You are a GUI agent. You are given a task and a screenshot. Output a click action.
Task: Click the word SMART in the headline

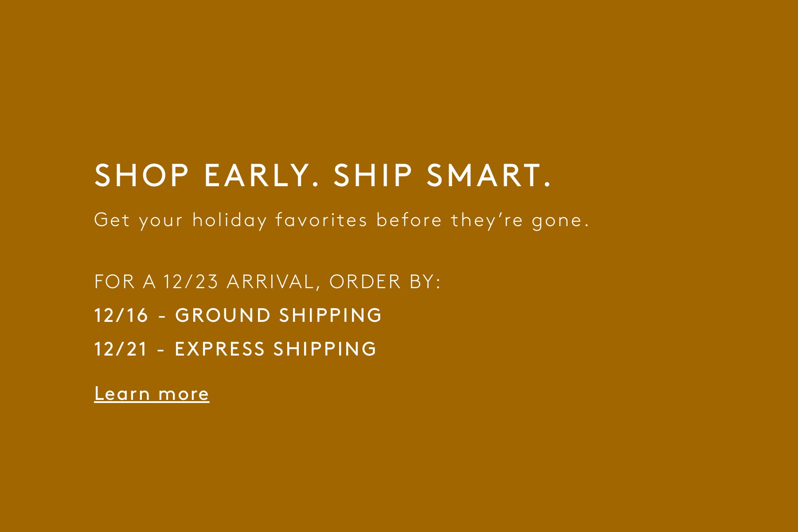coord(489,176)
